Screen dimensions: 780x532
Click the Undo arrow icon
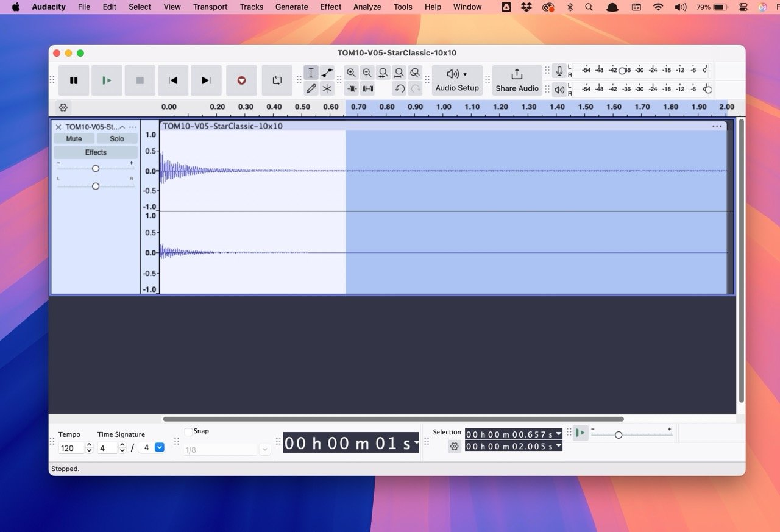pos(400,89)
